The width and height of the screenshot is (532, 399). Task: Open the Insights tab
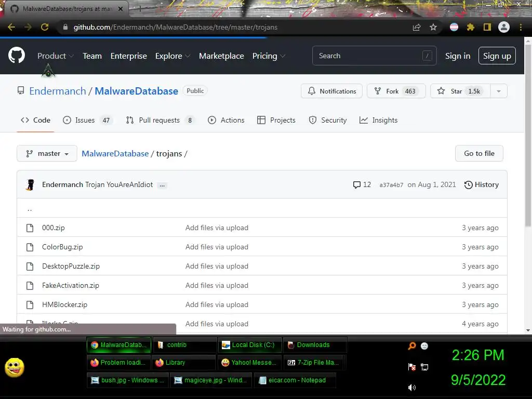[x=378, y=120]
